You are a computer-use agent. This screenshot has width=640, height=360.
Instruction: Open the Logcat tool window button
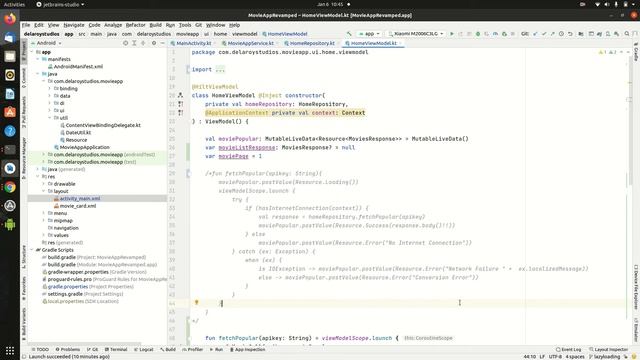tap(143, 350)
